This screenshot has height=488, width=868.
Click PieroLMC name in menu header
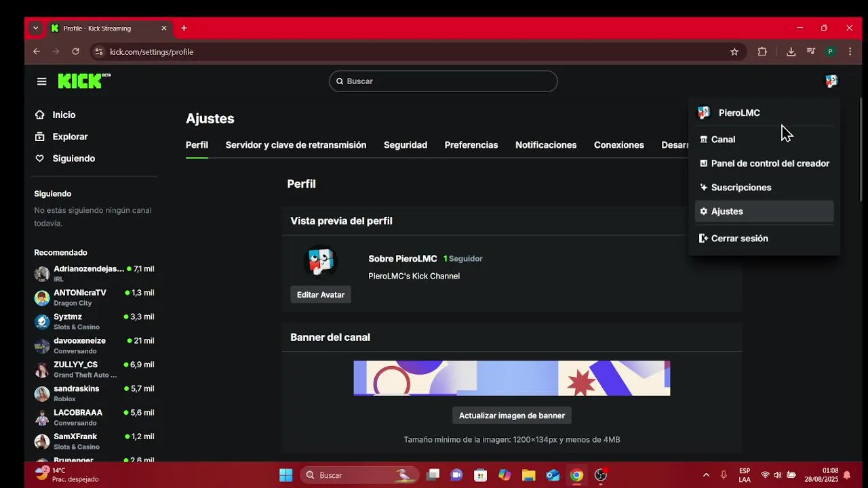point(739,113)
